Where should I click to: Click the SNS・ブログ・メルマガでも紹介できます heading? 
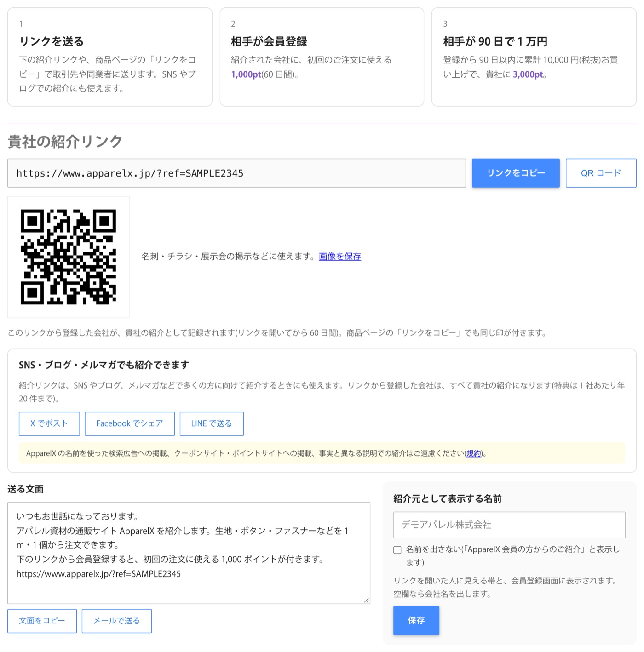(104, 365)
